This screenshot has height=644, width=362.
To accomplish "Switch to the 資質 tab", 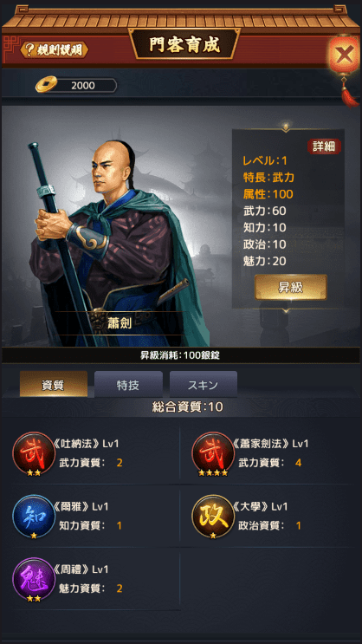I will point(54,385).
